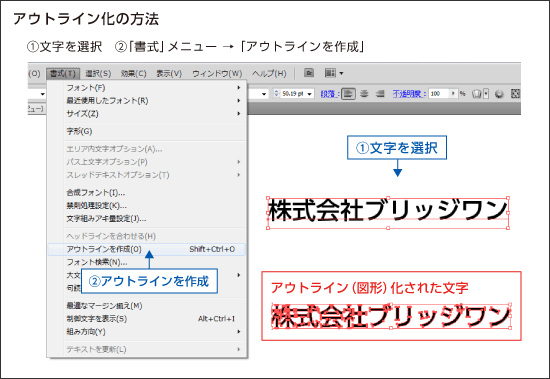Viewport: 550px width, 379px height.
Task: Click the 書式(T) menu in menu bar
Action: coord(63,73)
